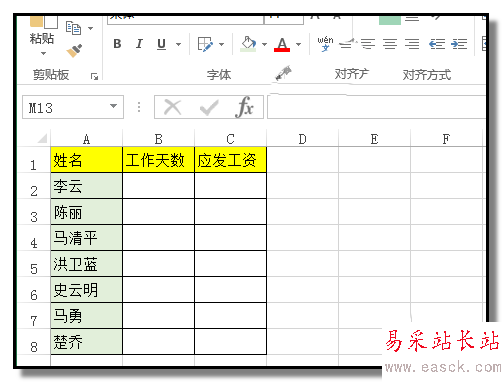Open the Borders dropdown arrow

coord(221,44)
